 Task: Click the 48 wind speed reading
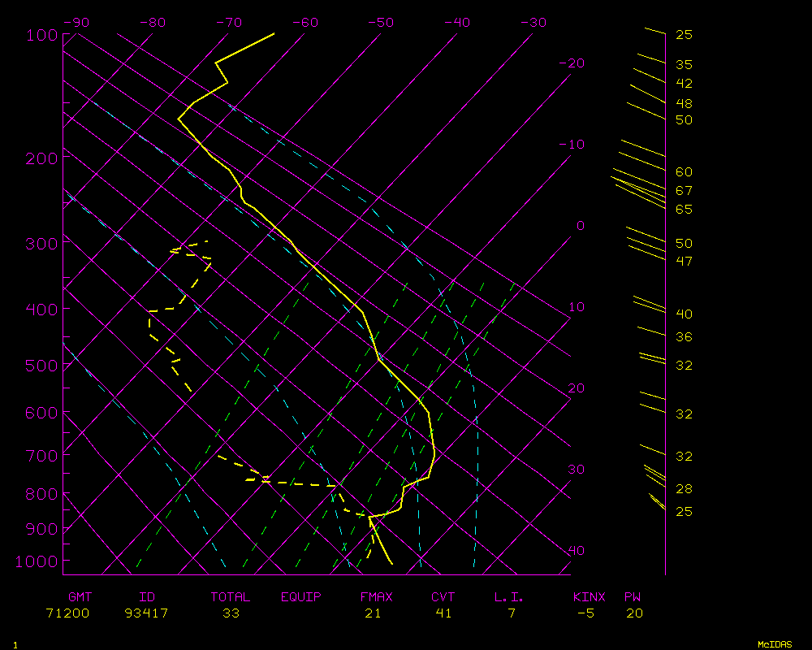click(x=684, y=104)
